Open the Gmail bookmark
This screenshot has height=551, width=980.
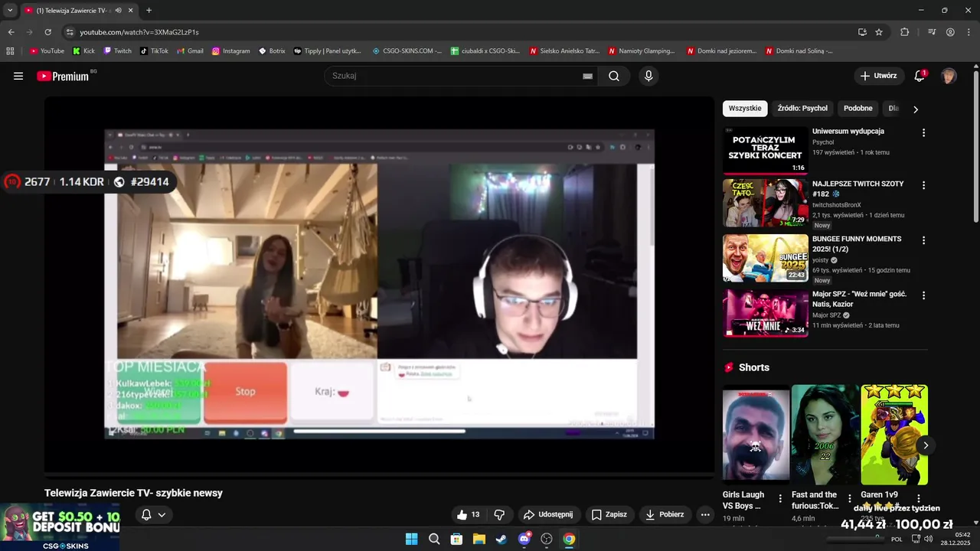pyautogui.click(x=190, y=51)
